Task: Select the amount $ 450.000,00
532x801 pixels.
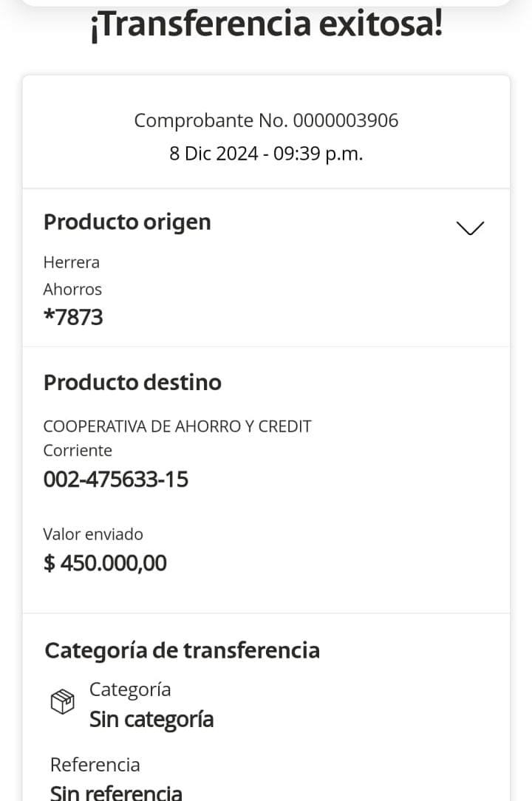Action: coord(106,563)
